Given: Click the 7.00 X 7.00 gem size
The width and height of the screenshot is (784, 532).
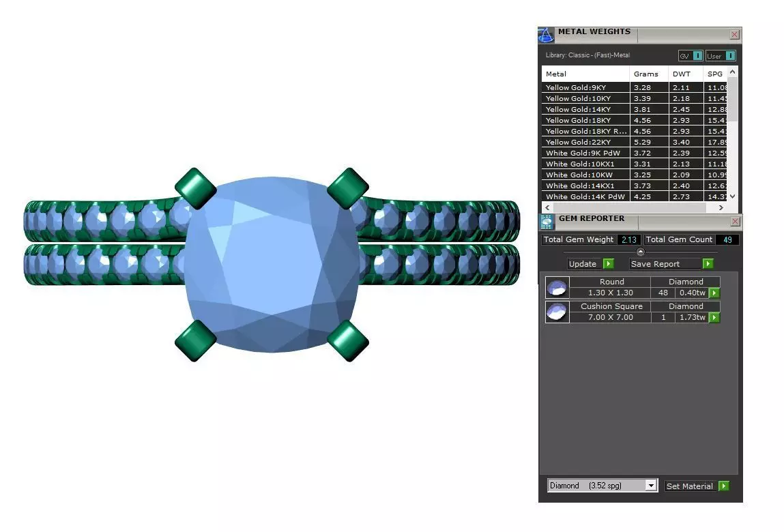Looking at the screenshot, I should coord(611,318).
